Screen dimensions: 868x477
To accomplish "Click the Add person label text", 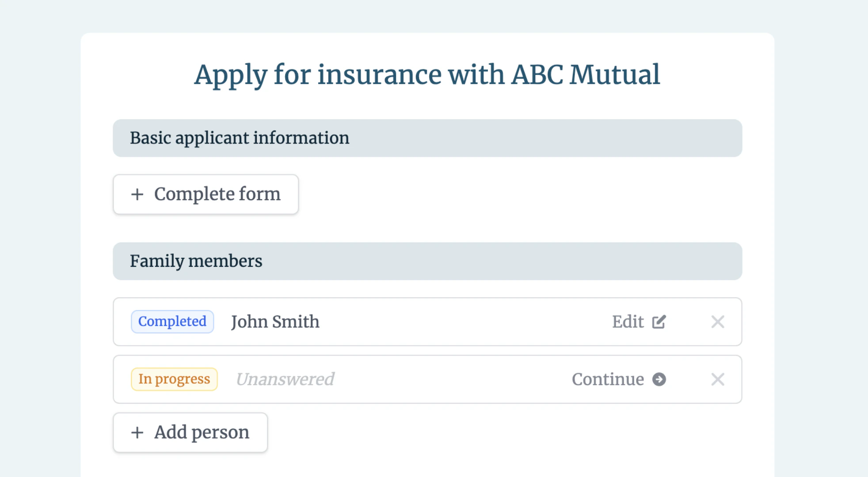I will pyautogui.click(x=202, y=432).
